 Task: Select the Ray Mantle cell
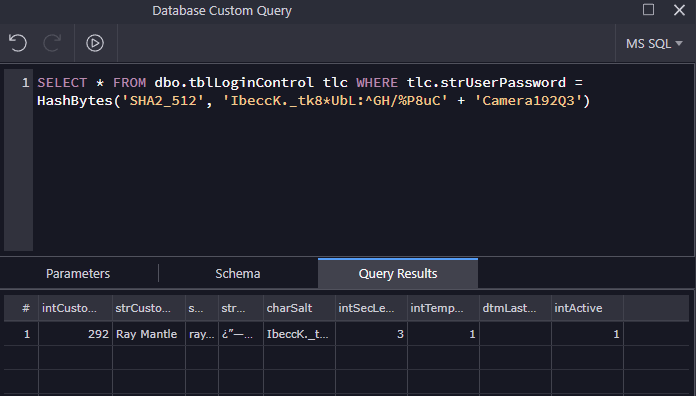[148, 334]
